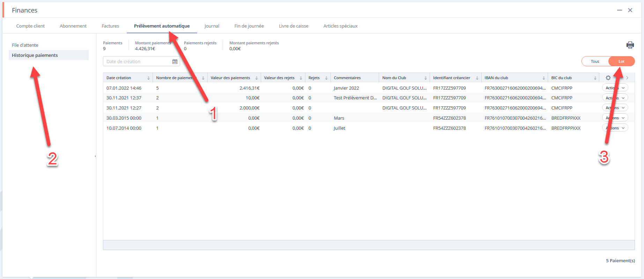Close the Finances window
The width and height of the screenshot is (644, 279).
click(630, 10)
